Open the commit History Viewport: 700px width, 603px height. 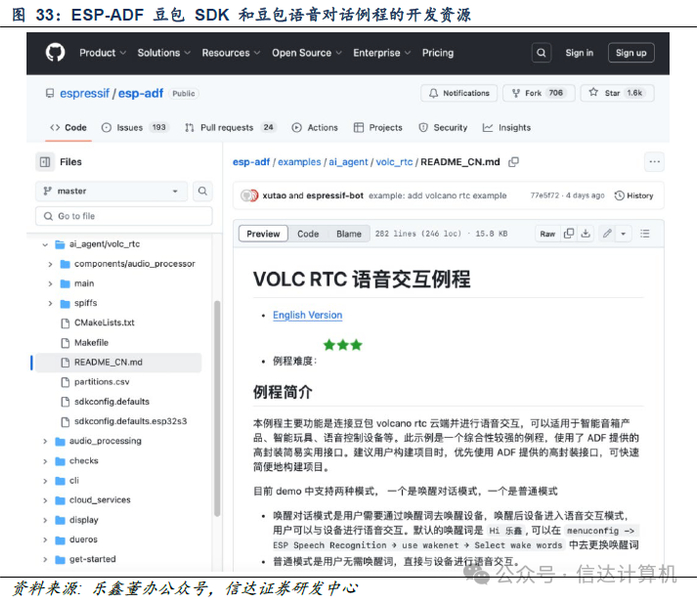(634, 195)
